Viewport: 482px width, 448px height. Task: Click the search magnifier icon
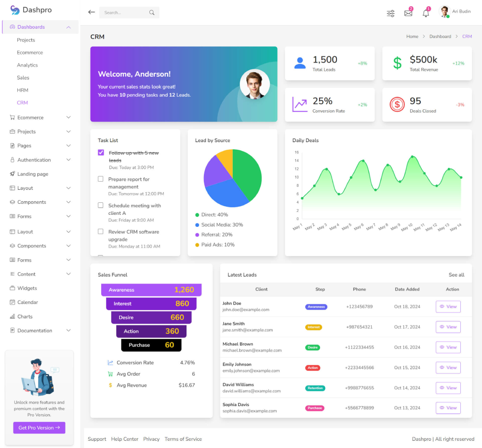(152, 12)
